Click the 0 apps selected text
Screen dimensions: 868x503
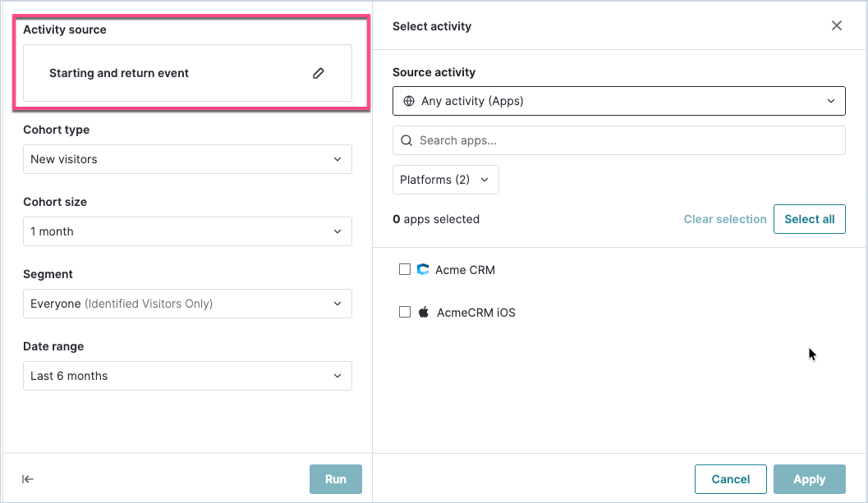436,219
